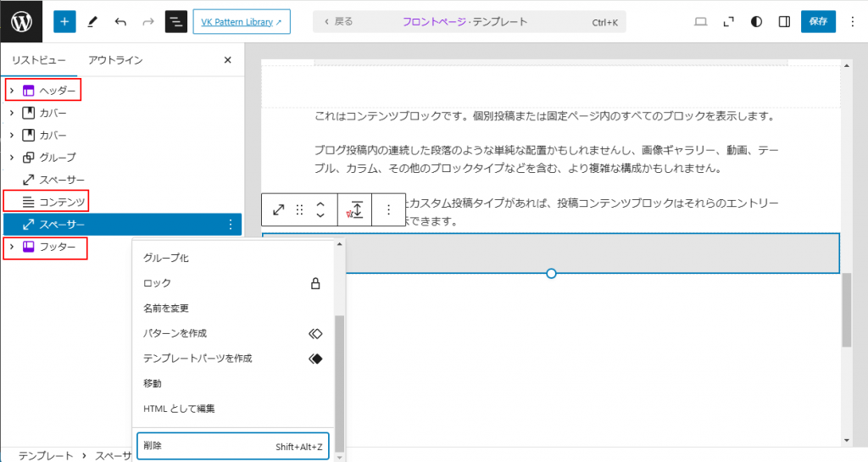This screenshot has height=462, width=868.
Task: Click the undo arrow icon
Action: 120,21
